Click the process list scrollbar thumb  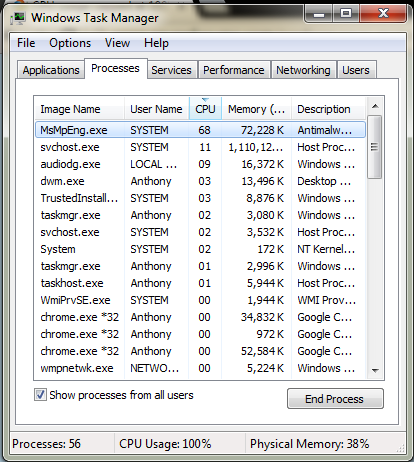pyautogui.click(x=375, y=147)
